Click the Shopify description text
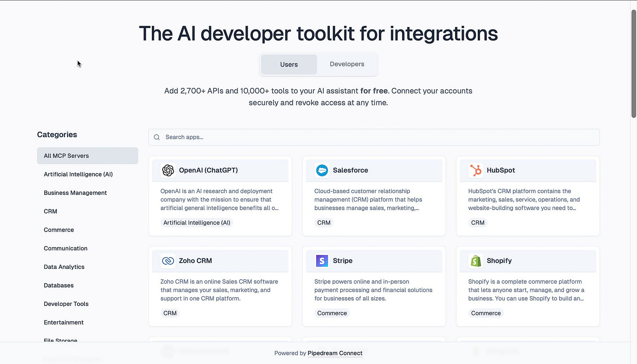The height and width of the screenshot is (364, 637). point(526,290)
